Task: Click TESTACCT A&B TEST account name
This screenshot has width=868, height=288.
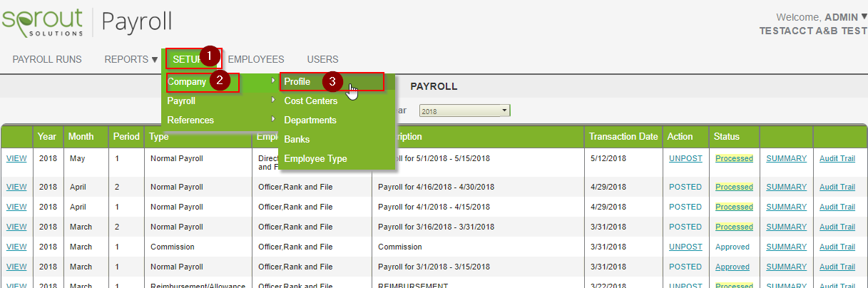Action: point(814,31)
